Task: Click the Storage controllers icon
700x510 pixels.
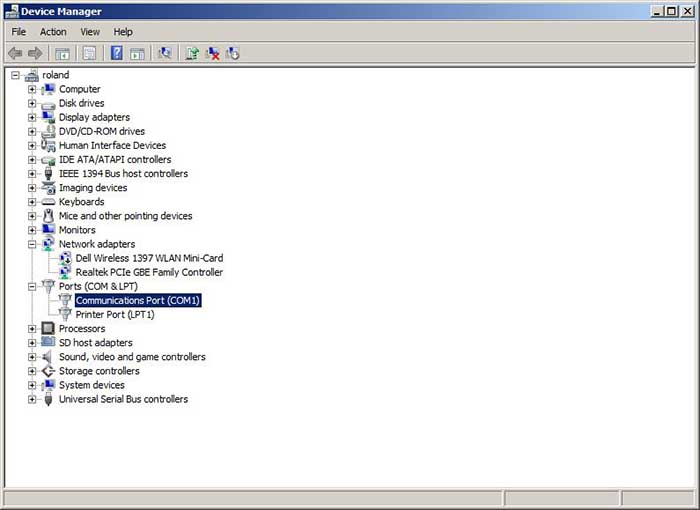Action: tap(48, 371)
